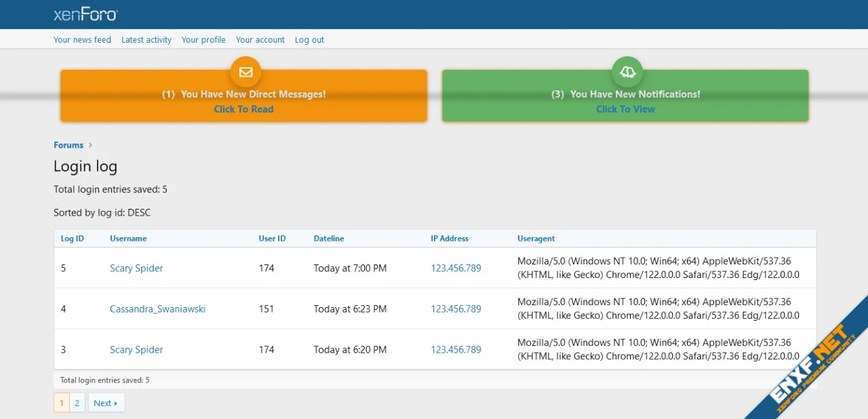Open Your profile
Screen dimensions: 868x419
click(203, 40)
